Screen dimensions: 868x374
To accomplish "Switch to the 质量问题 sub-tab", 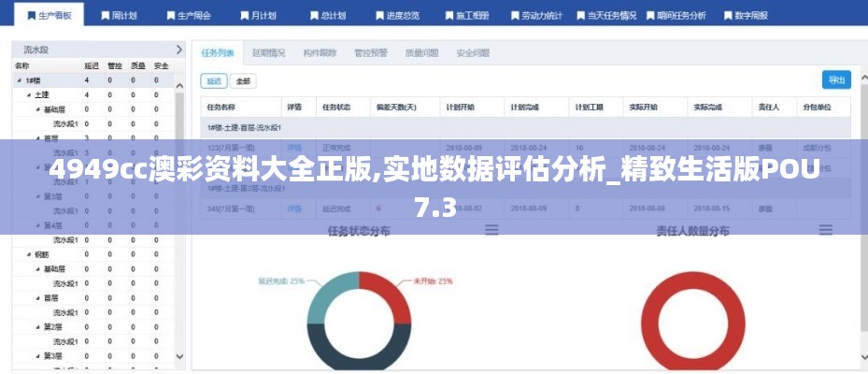I will click(421, 53).
